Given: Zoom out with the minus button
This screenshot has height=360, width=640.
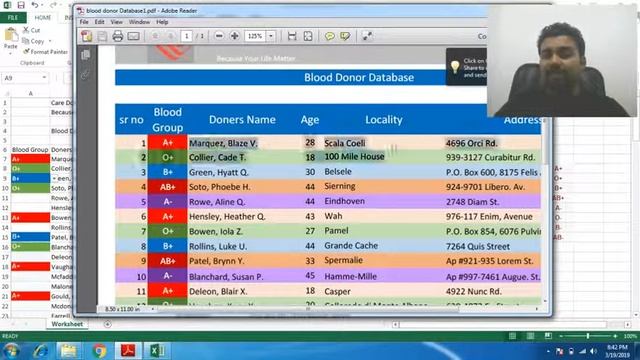Looking at the screenshot, I should click(219, 36).
